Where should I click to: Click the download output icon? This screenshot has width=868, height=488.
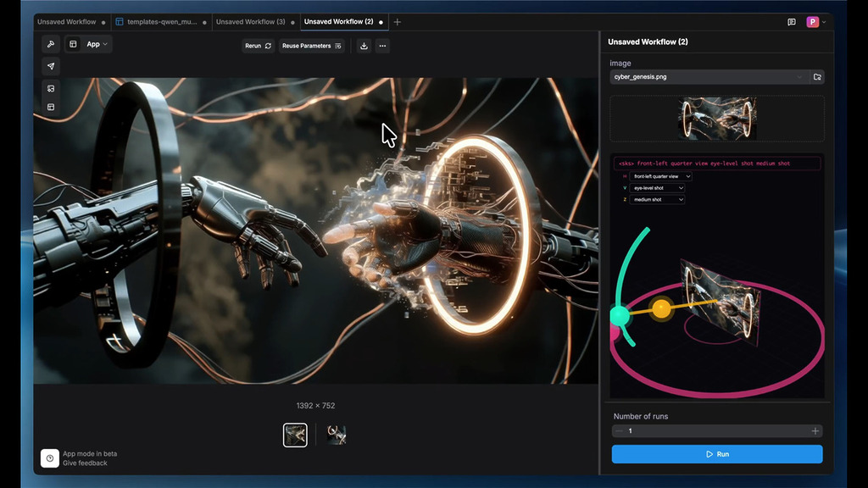click(x=364, y=46)
